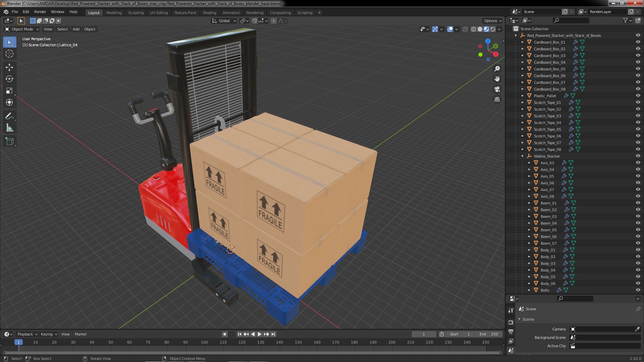Switch to orthographic grid view icon
The width and height of the screenshot is (644, 362).
[x=497, y=100]
